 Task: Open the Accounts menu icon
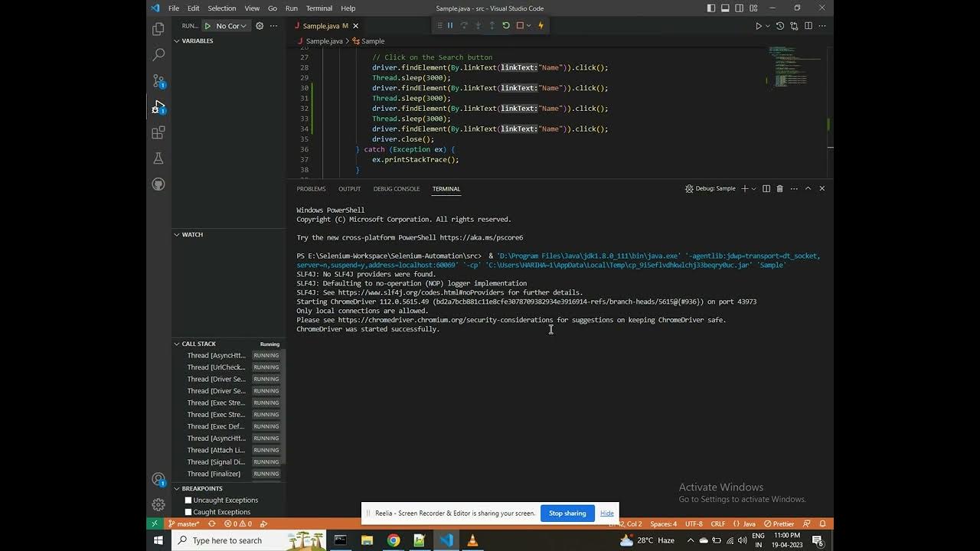tap(158, 480)
